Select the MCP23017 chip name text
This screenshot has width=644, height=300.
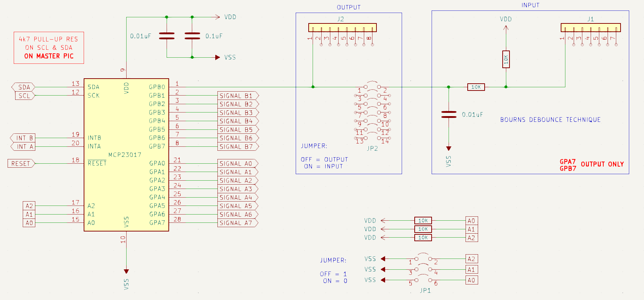125,155
